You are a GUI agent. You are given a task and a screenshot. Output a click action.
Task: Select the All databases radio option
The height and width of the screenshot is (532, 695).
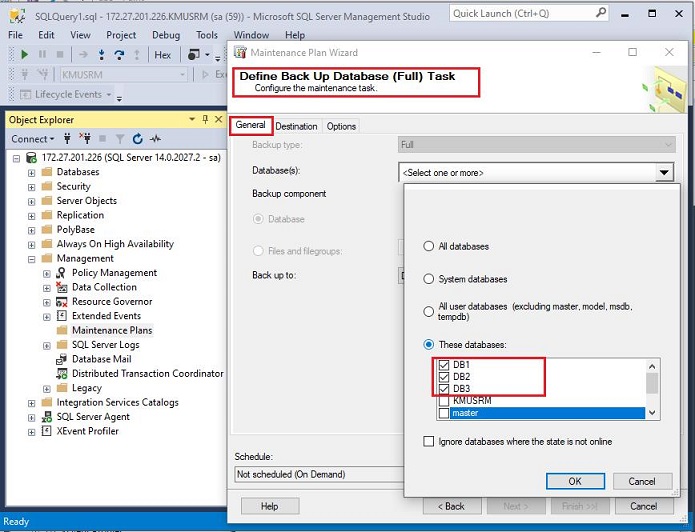(x=429, y=246)
